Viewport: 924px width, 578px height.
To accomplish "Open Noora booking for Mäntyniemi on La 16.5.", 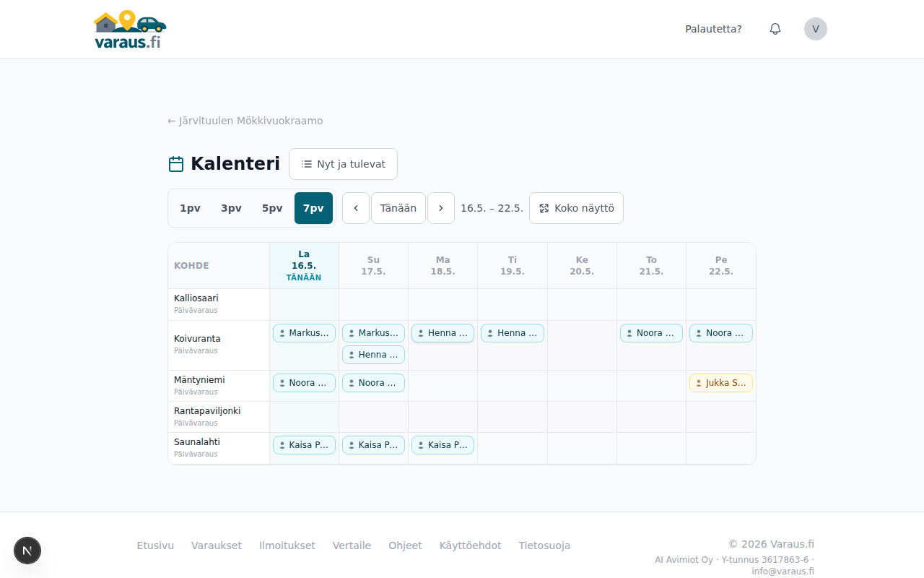I will point(304,383).
